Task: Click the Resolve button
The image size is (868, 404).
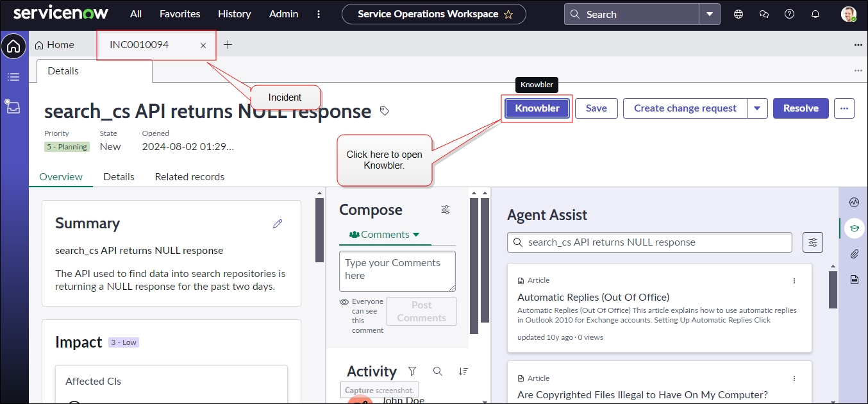Action: pyautogui.click(x=801, y=108)
